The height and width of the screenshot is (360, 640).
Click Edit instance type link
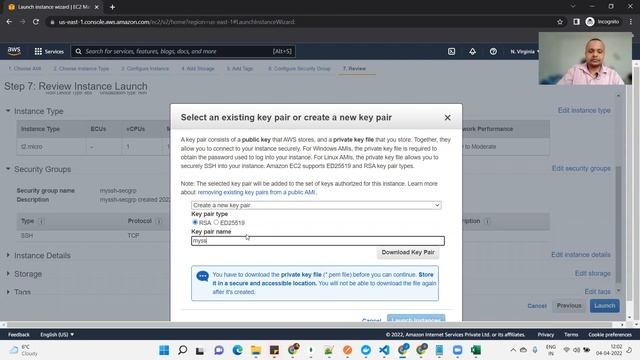tap(584, 111)
